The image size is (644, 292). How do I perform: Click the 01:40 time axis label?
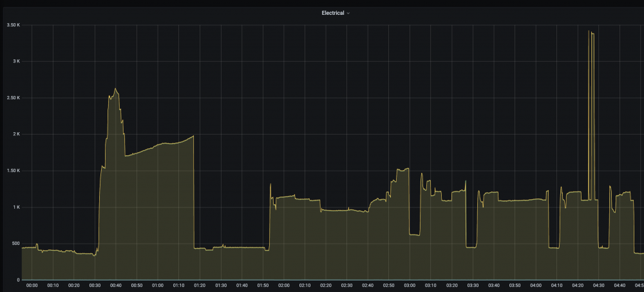(242, 286)
